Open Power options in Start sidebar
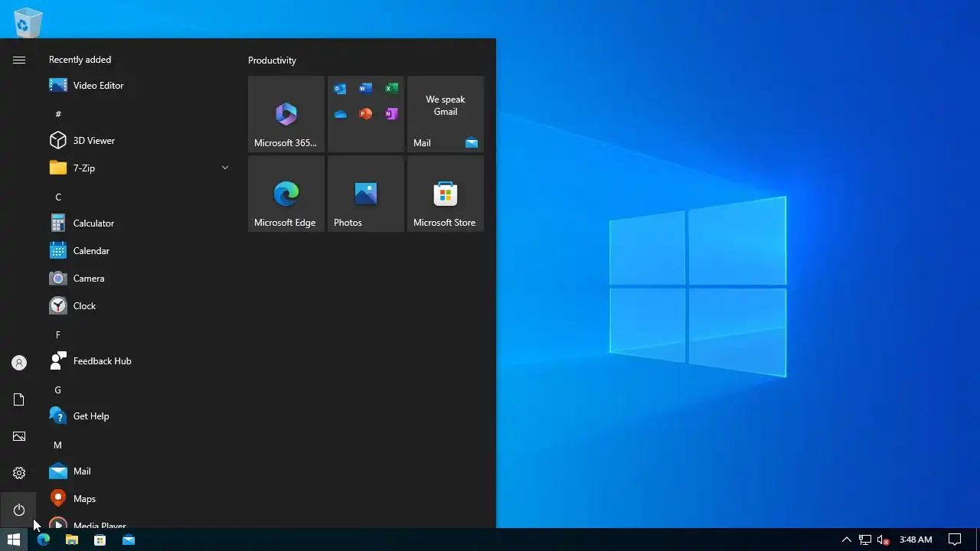Screen dimensions: 980x551 coord(19,510)
